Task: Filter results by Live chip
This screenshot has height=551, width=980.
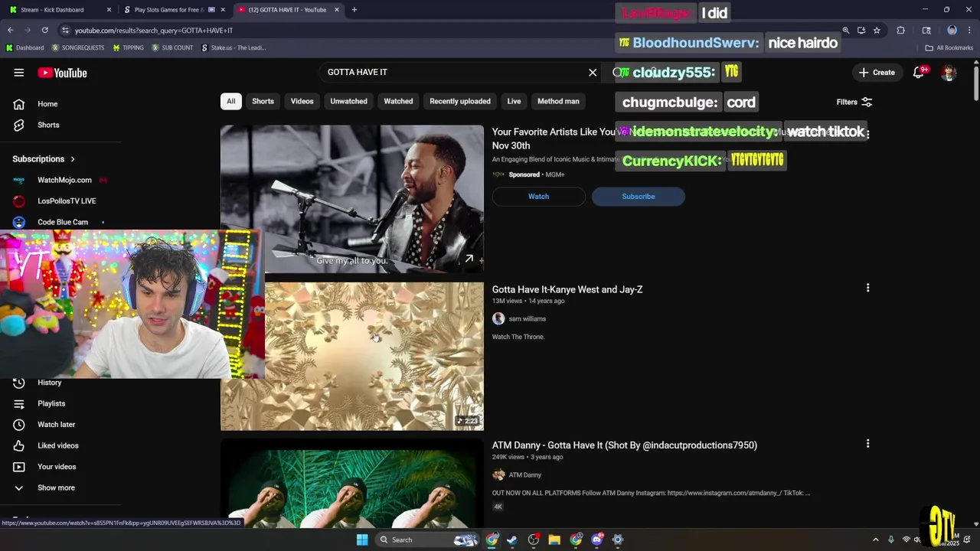Action: pyautogui.click(x=514, y=101)
